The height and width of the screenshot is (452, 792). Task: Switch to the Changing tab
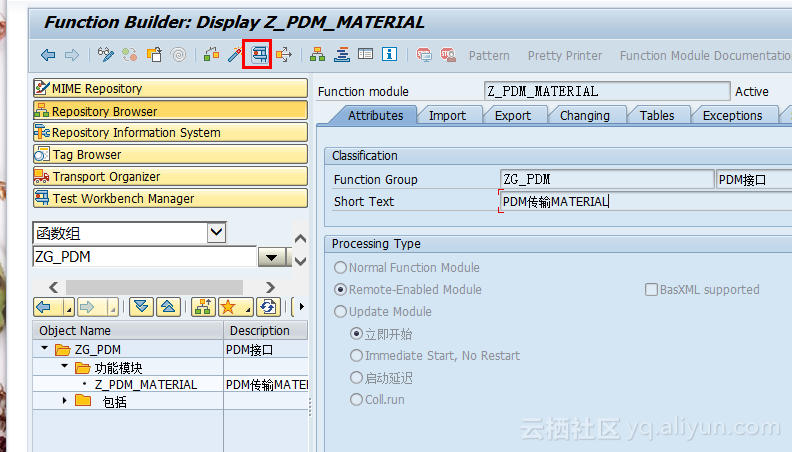[585, 116]
